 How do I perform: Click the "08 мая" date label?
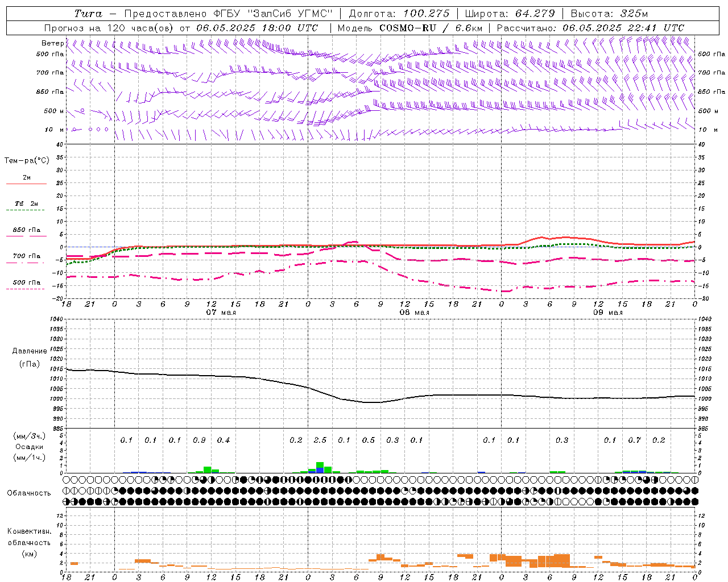point(414,313)
